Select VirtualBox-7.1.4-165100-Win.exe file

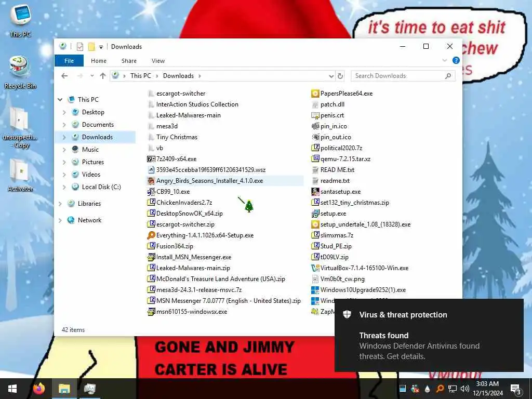(x=360, y=268)
